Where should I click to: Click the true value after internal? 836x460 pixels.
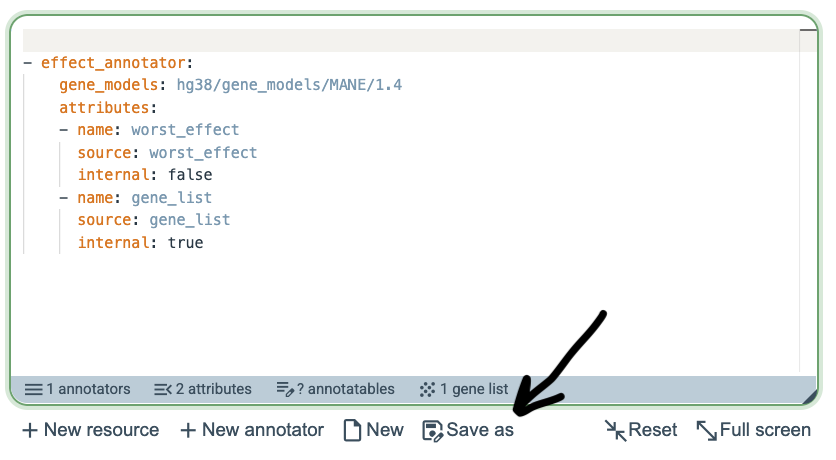(186, 243)
